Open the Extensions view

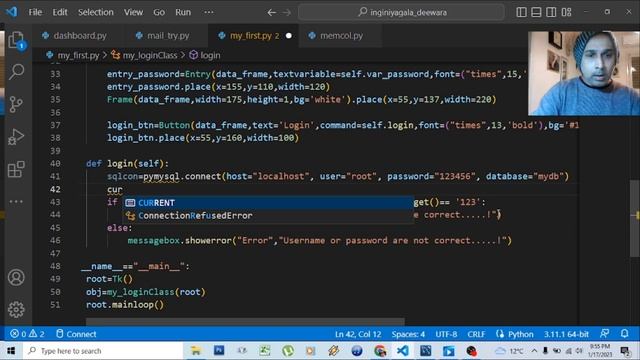tap(16, 169)
